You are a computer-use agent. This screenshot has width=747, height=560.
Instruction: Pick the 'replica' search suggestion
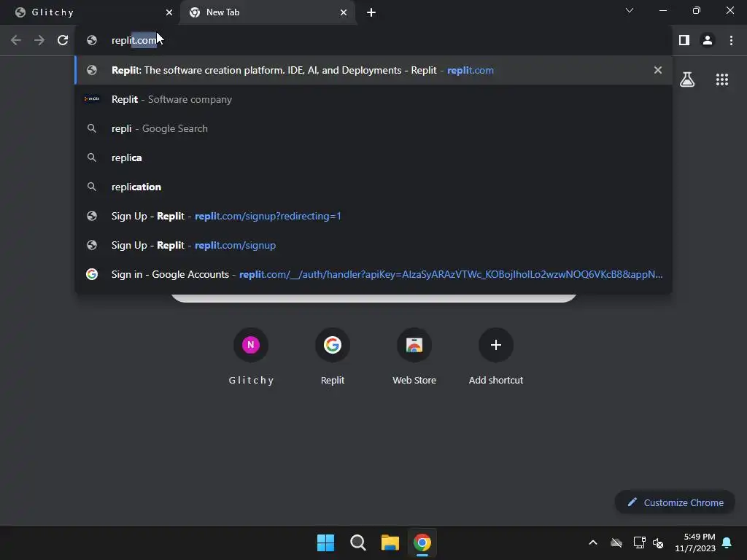click(373, 157)
